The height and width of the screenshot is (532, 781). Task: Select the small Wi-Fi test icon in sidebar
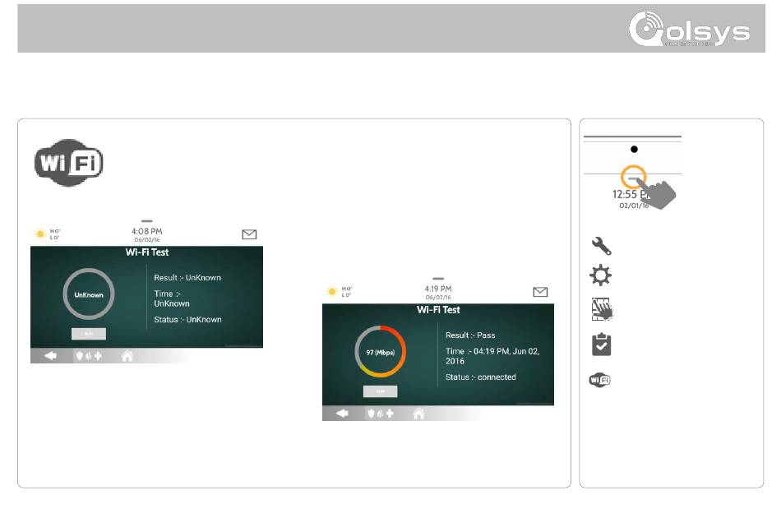point(599,380)
